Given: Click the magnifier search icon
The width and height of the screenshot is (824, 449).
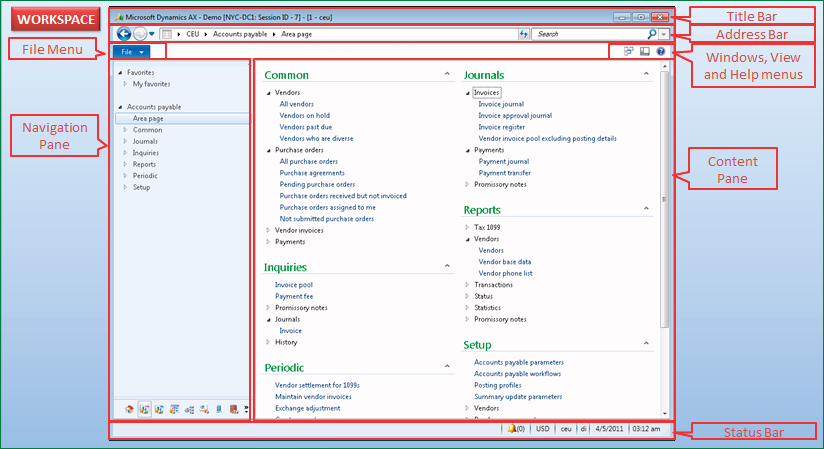Looking at the screenshot, I should 652,34.
